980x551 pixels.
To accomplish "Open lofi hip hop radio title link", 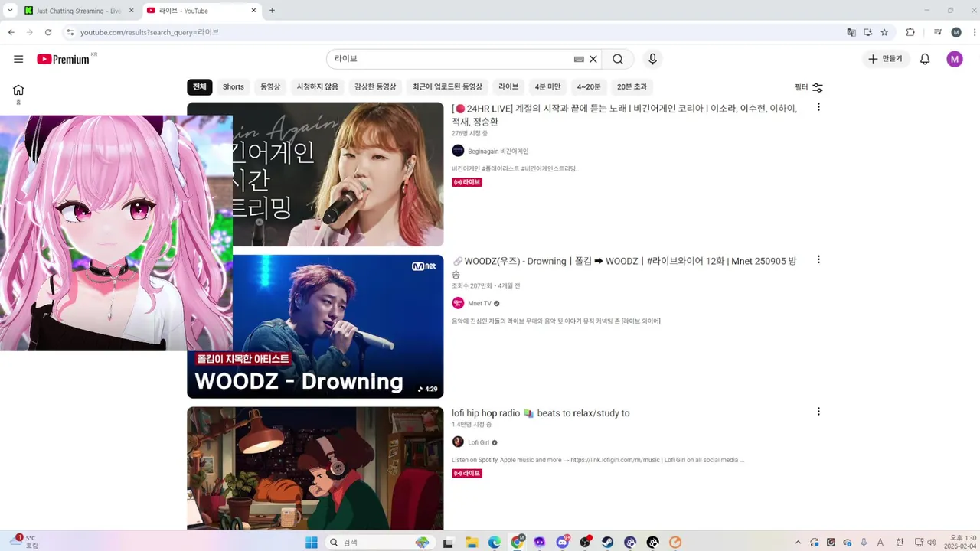I will point(541,413).
